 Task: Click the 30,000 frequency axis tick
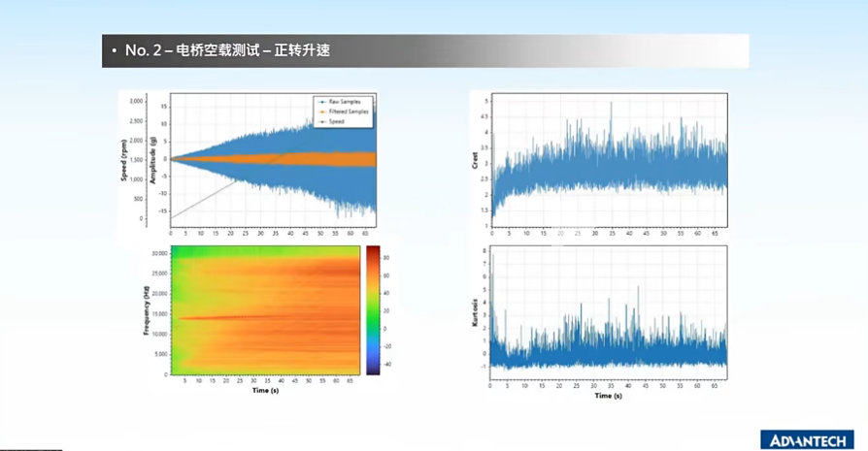pos(159,253)
